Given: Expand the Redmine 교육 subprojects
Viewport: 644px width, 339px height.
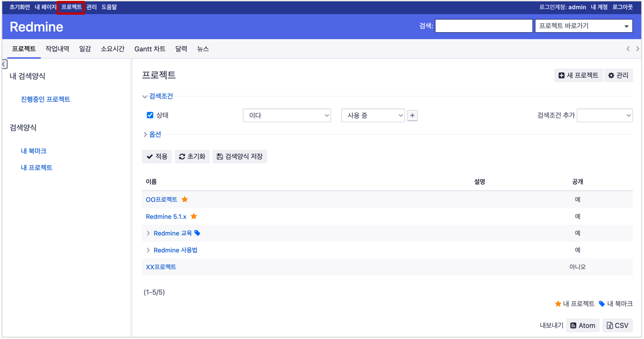Looking at the screenshot, I should coord(148,233).
